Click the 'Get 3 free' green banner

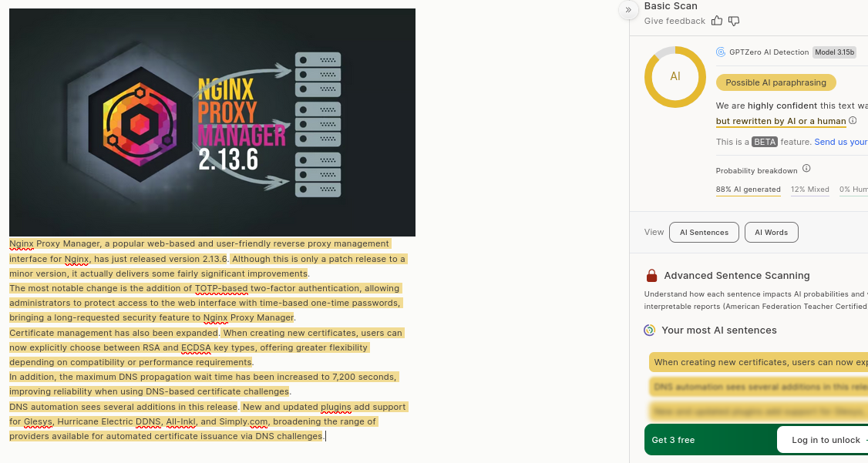(673, 440)
